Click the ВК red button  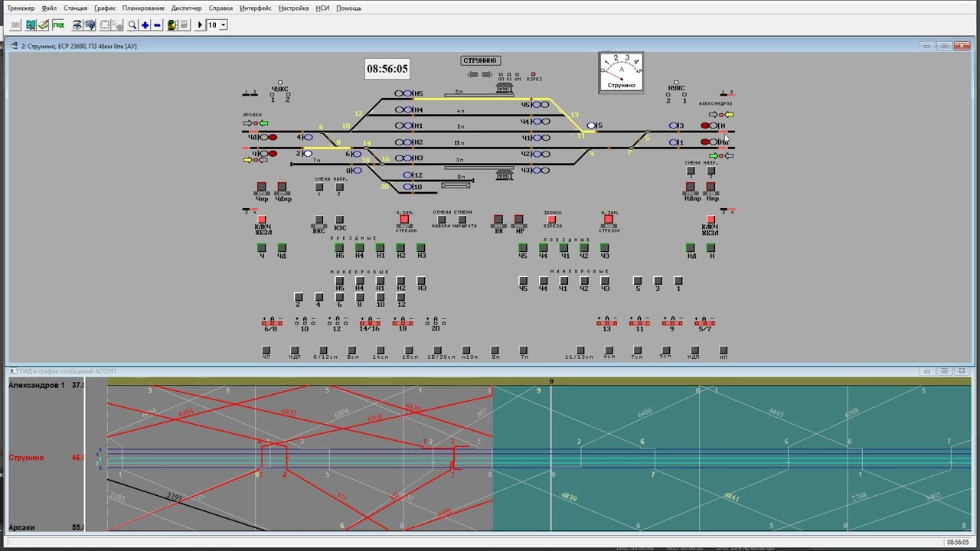[x=498, y=220]
